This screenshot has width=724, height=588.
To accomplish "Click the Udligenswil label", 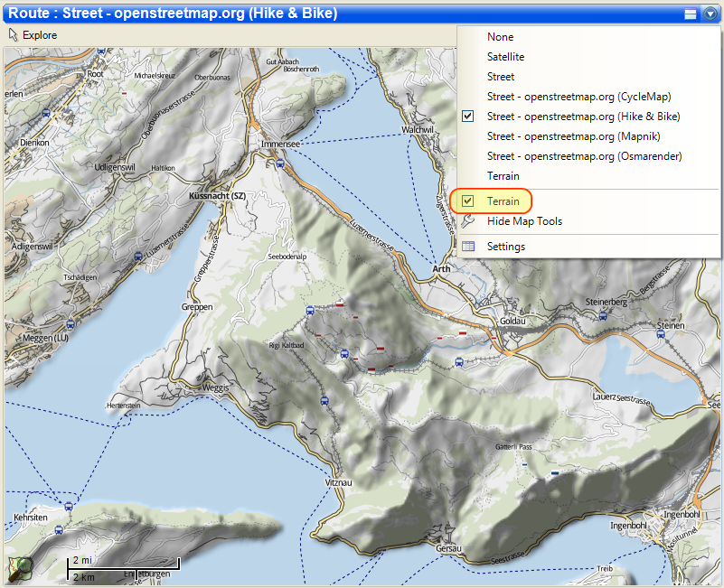I will click(115, 167).
